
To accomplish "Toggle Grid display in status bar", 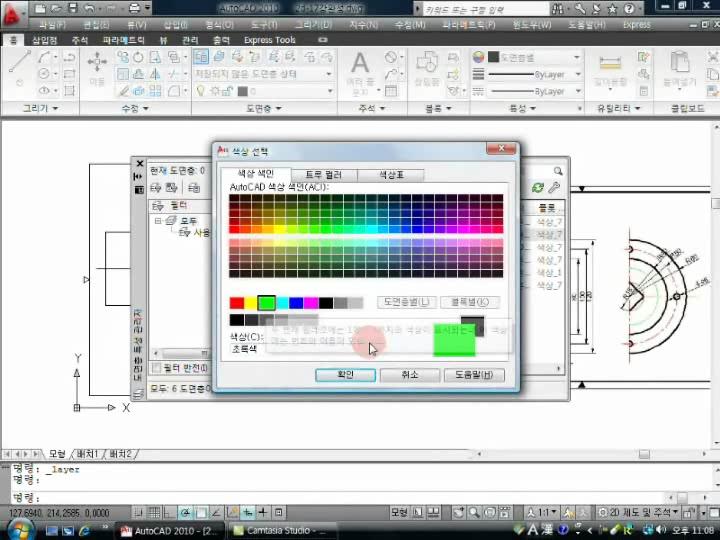I will pos(154,512).
